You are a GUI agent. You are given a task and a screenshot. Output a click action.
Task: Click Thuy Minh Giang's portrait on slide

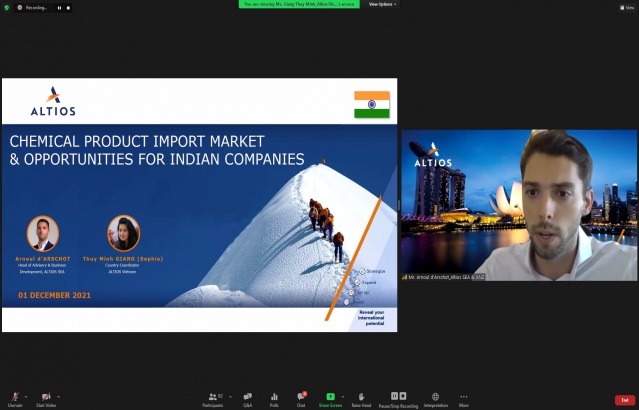pyautogui.click(x=123, y=233)
